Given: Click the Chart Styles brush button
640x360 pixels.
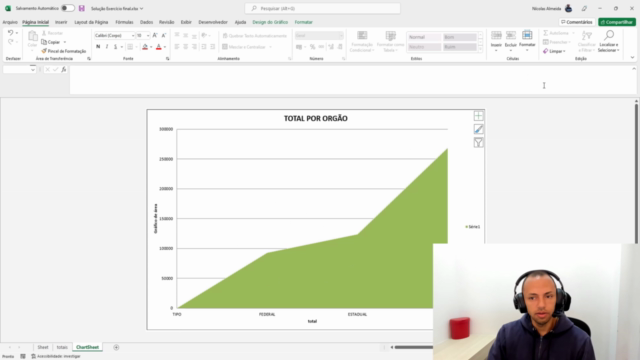Looking at the screenshot, I should [478, 129].
